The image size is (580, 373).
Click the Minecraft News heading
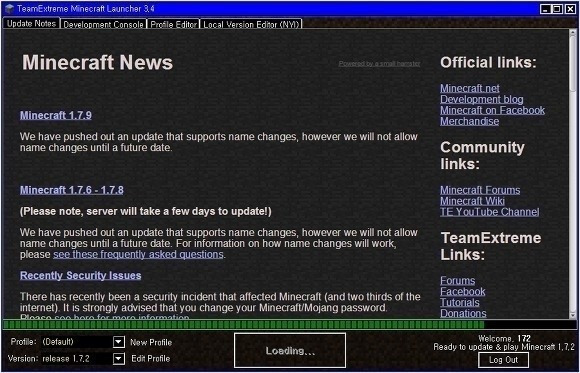coord(98,63)
